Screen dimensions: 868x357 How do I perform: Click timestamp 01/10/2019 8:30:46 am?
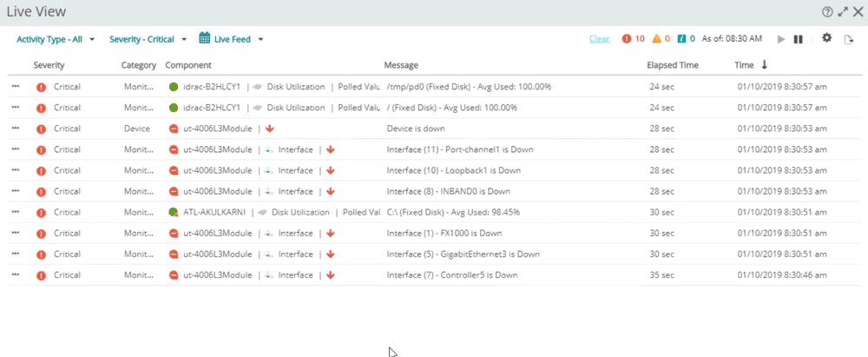(782, 275)
